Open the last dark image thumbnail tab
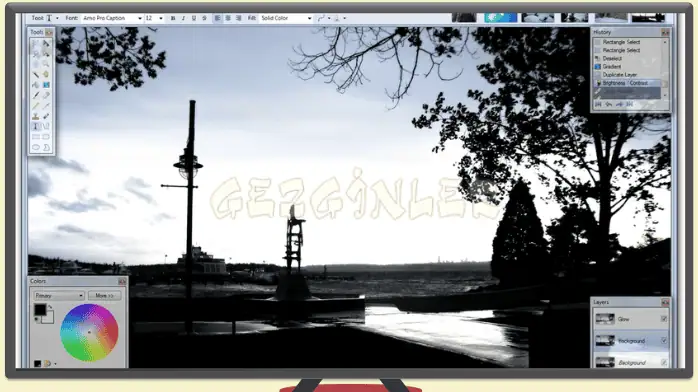This screenshot has height=392, width=698. point(648,17)
